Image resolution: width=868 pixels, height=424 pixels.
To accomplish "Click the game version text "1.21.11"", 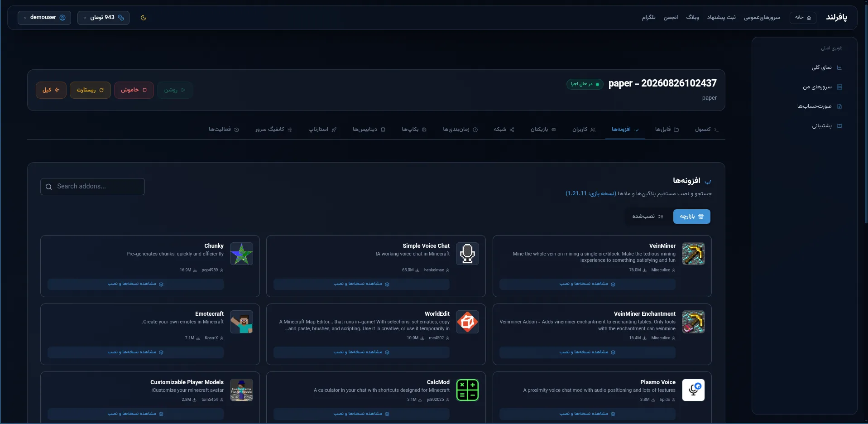I will pos(576,193).
